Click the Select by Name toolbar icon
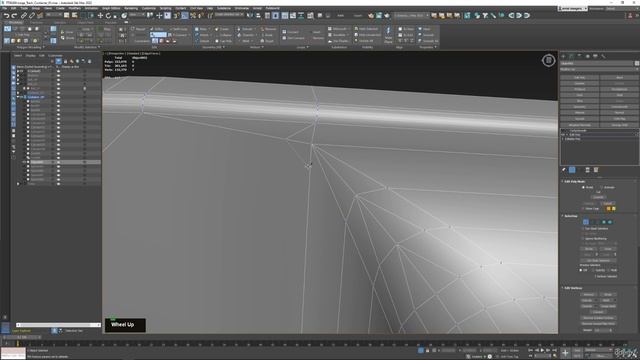This screenshot has height=360, width=640. click(75, 16)
